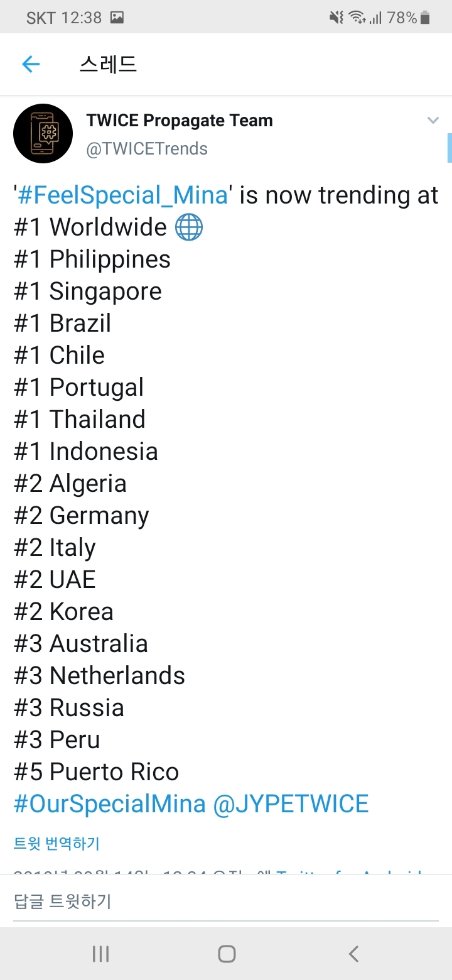Tap the Wi-Fi icon in the status bar
Viewport: 452px width, 980px height.
point(357,18)
